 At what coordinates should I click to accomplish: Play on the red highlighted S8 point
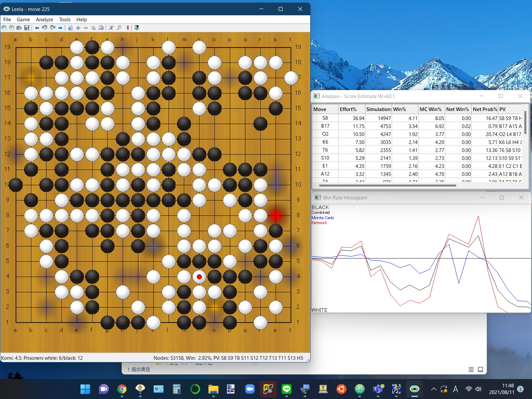tap(275, 215)
